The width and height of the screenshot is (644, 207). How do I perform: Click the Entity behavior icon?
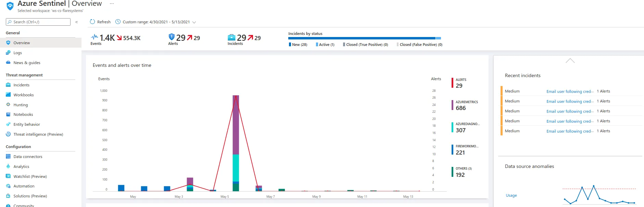[x=8, y=124]
